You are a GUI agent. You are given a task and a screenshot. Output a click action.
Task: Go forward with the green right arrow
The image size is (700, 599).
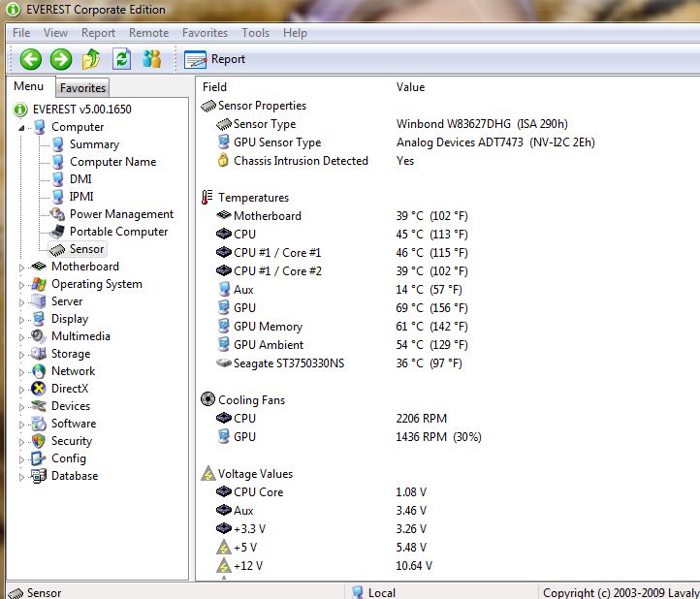coord(61,59)
